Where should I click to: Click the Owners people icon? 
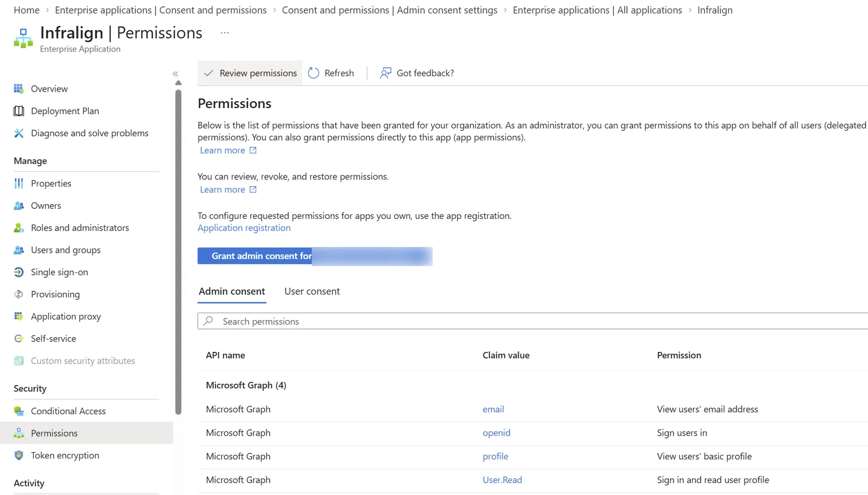coord(19,206)
